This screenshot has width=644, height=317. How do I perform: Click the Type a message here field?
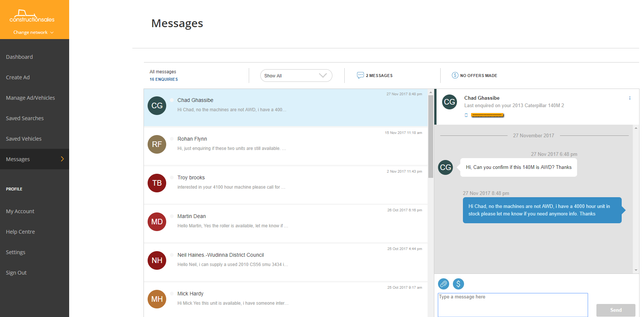[x=512, y=305]
